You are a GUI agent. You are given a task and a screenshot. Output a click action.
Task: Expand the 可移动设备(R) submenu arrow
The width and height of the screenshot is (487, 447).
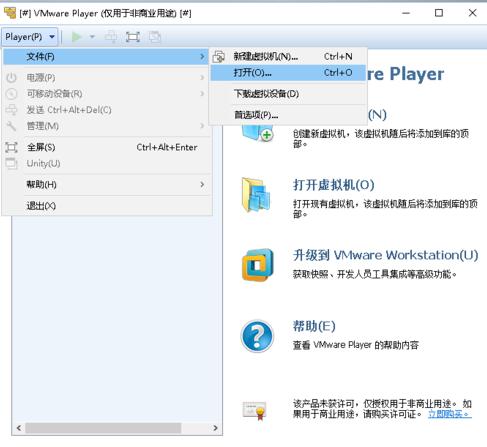pyautogui.click(x=202, y=94)
